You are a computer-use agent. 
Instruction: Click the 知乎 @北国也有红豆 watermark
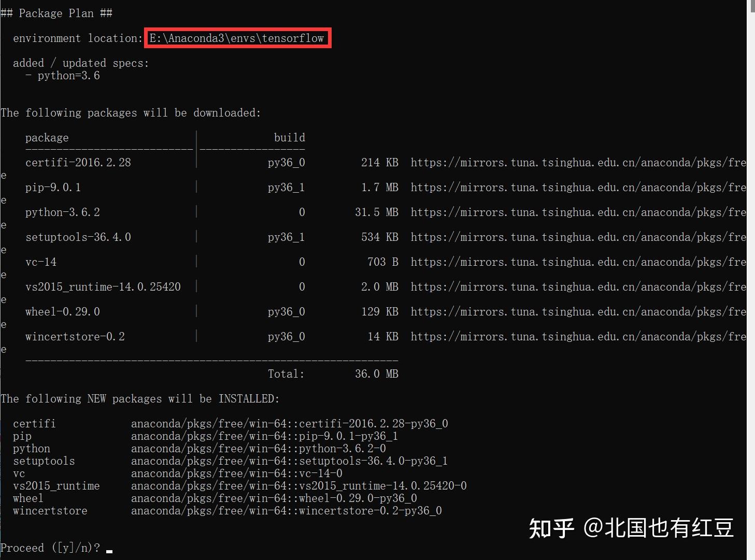tap(631, 529)
